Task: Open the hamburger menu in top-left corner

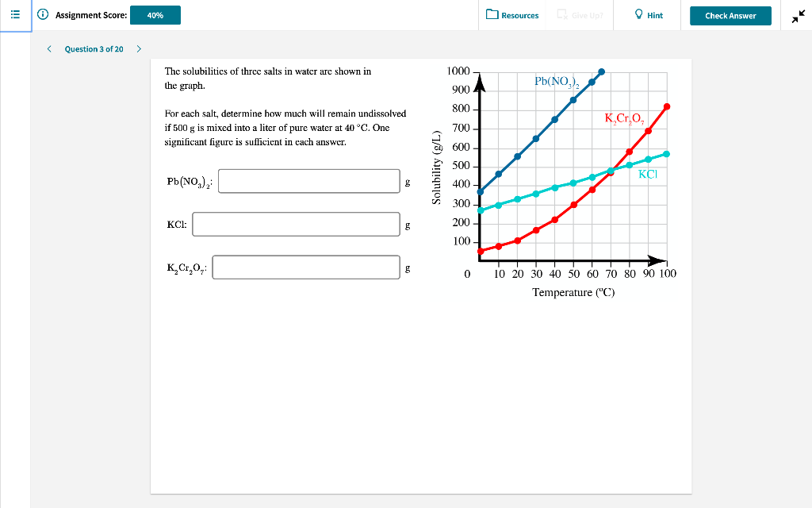Action: pos(14,14)
